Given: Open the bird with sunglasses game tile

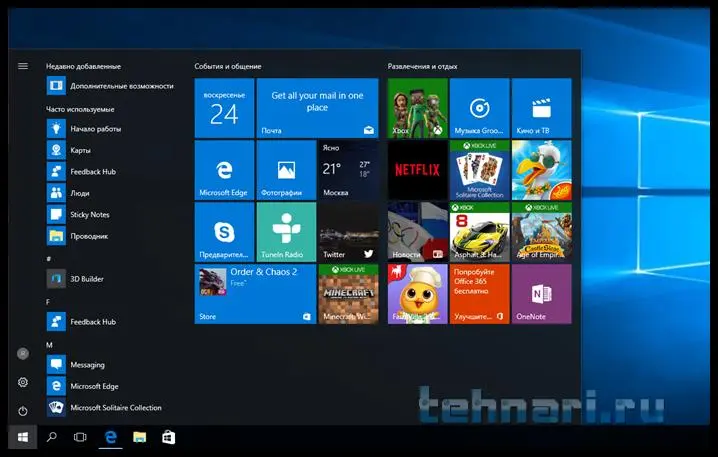Looking at the screenshot, I should coord(542,170).
